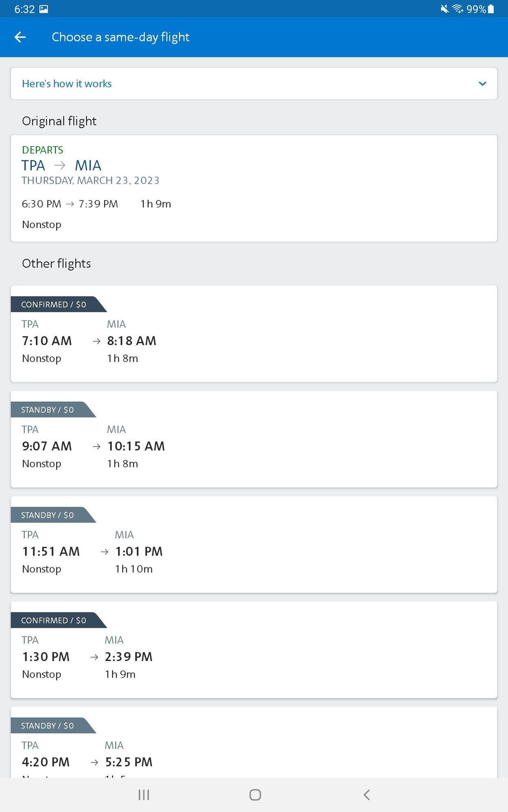Tap the picture notification icon in status bar

point(44,9)
